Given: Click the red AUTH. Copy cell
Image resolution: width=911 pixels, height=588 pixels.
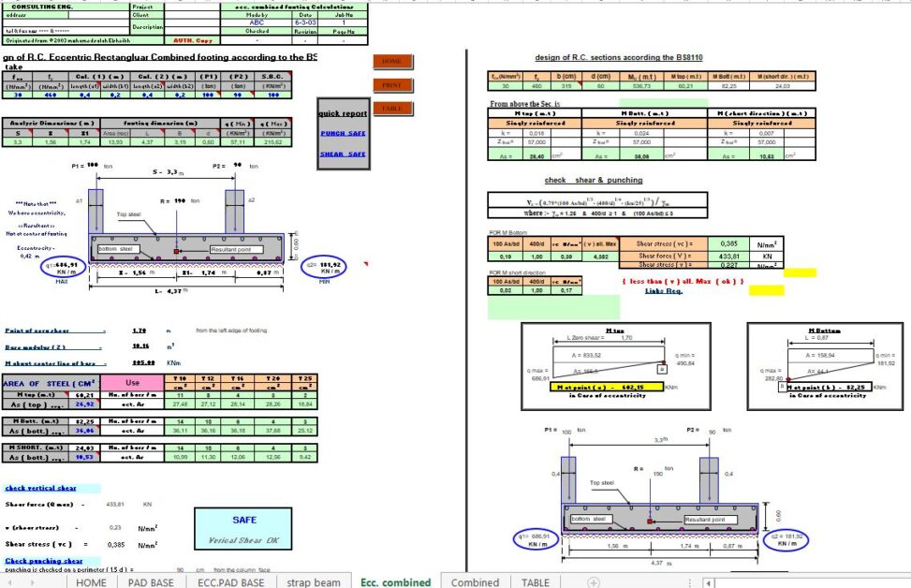Looking at the screenshot, I should (x=193, y=40).
